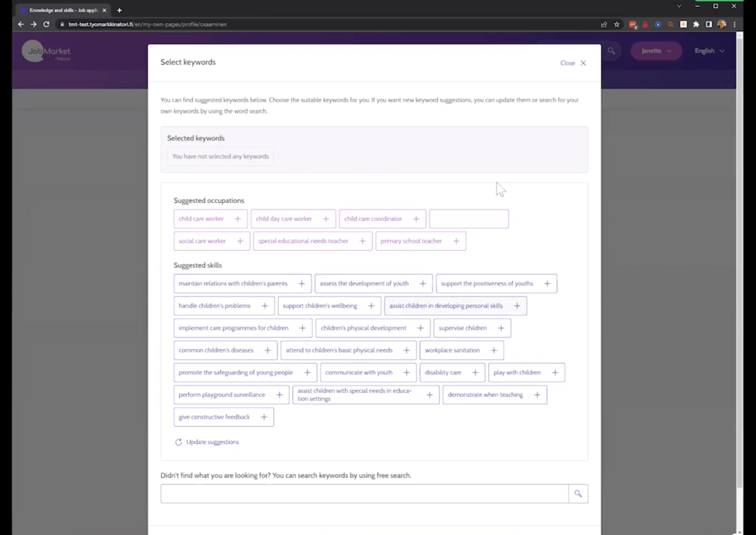756x535 pixels.
Task: Select the child care worker keyword chip
Action: (210, 219)
